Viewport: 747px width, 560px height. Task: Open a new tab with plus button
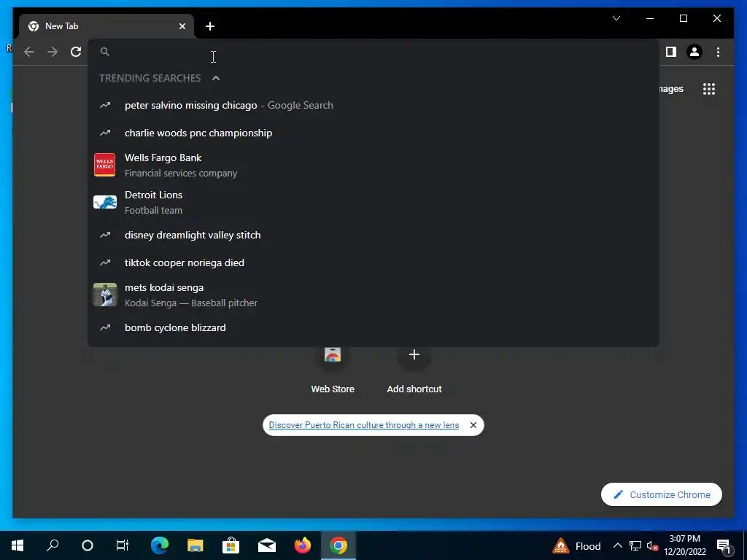210,26
